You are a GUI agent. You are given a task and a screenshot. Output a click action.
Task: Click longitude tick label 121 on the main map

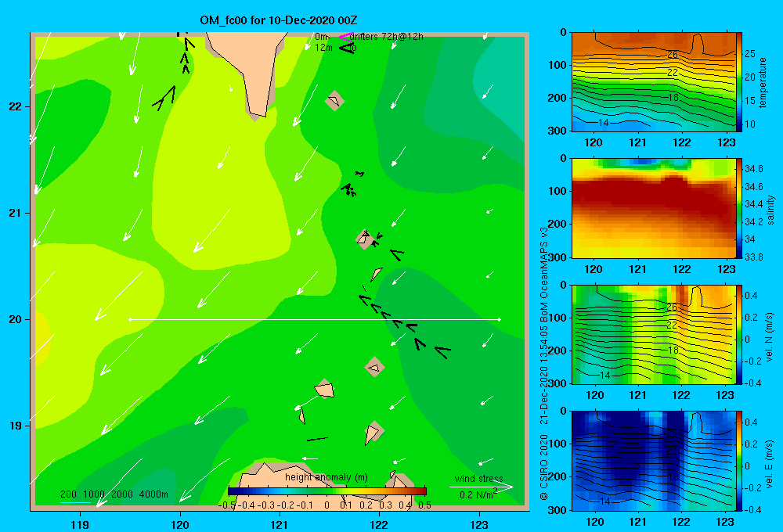[x=280, y=524]
